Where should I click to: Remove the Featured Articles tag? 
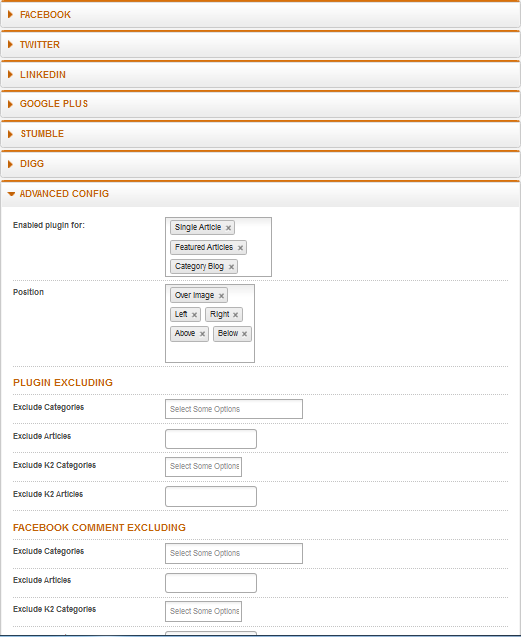point(240,248)
